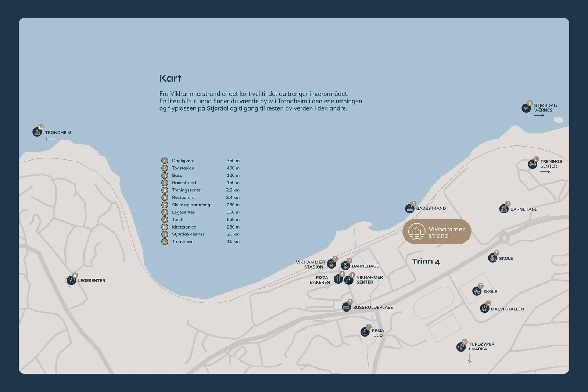Click the Trondheim city icon marker
588x392 pixels.
tap(37, 132)
